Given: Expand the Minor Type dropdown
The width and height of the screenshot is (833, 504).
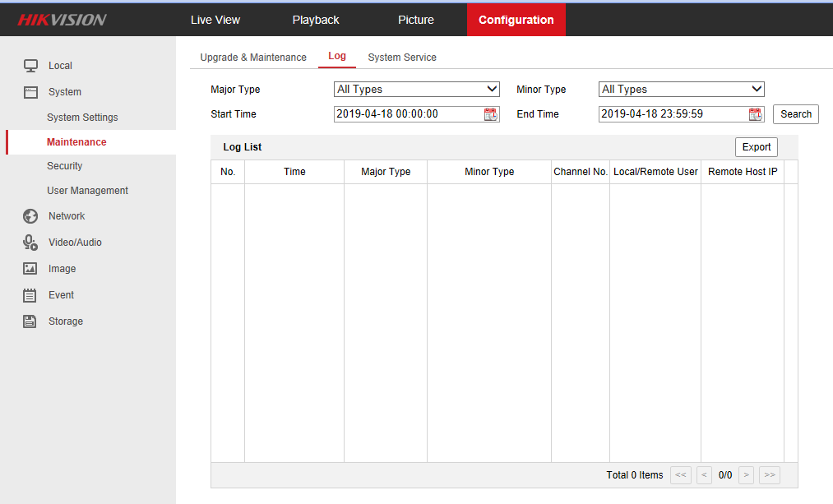Looking at the screenshot, I should coord(681,90).
